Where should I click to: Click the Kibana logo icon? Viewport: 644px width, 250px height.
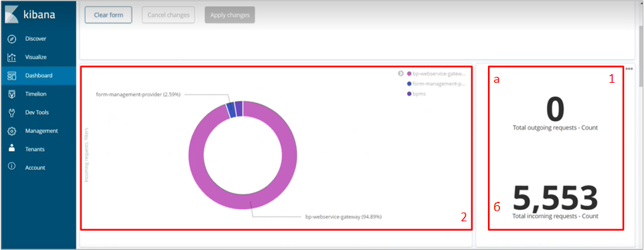(x=12, y=15)
